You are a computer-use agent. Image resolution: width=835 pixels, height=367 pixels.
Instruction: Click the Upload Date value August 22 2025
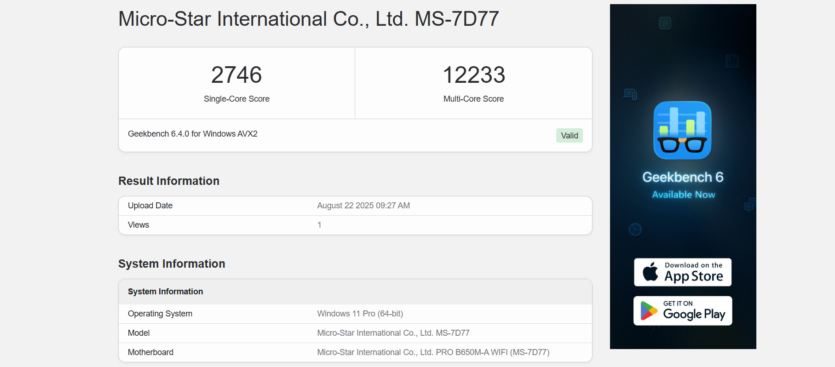coord(363,206)
